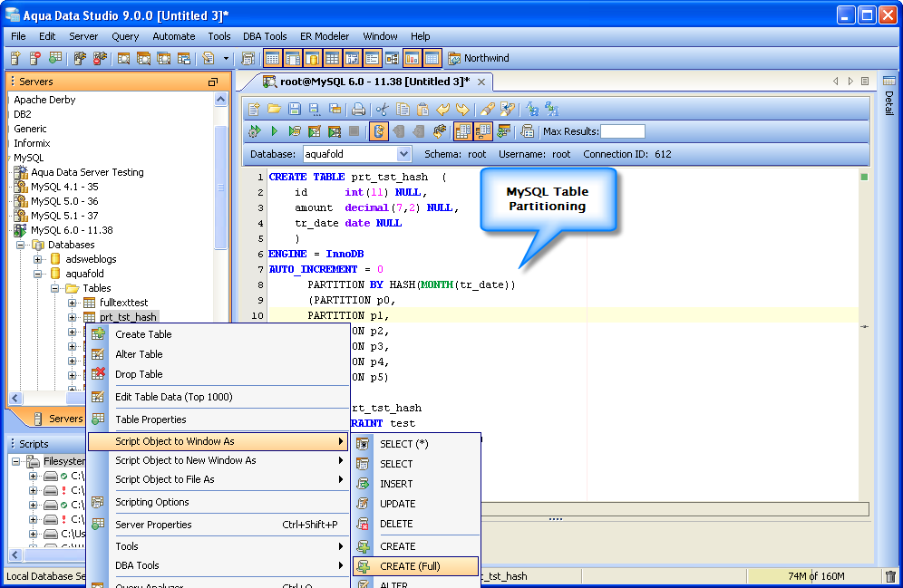This screenshot has height=588, width=903.
Task: Click the Print icon in editor toolbar
Action: pyautogui.click(x=358, y=109)
